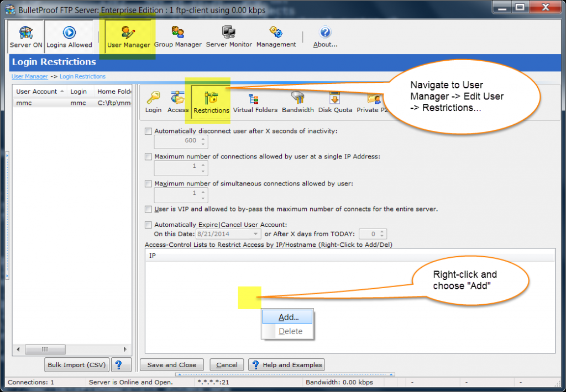
Task: Open the Management panel
Action: [276, 34]
